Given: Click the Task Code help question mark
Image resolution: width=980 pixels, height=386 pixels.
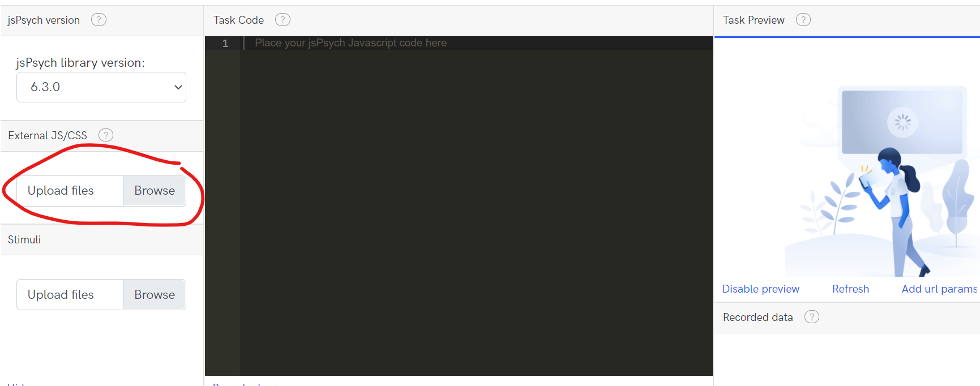Looking at the screenshot, I should click(x=283, y=20).
